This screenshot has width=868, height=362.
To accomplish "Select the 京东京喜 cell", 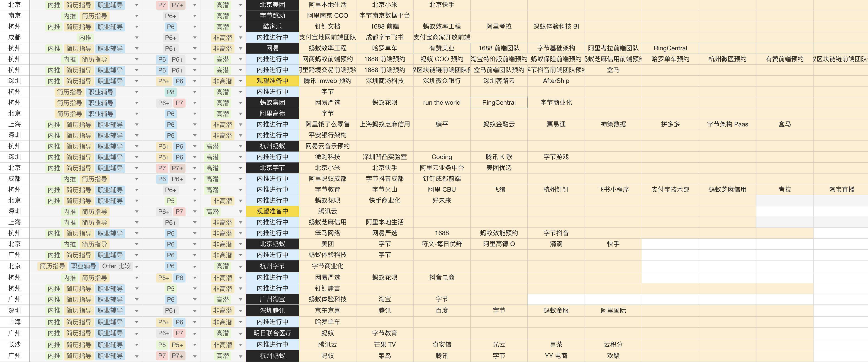I will (327, 311).
